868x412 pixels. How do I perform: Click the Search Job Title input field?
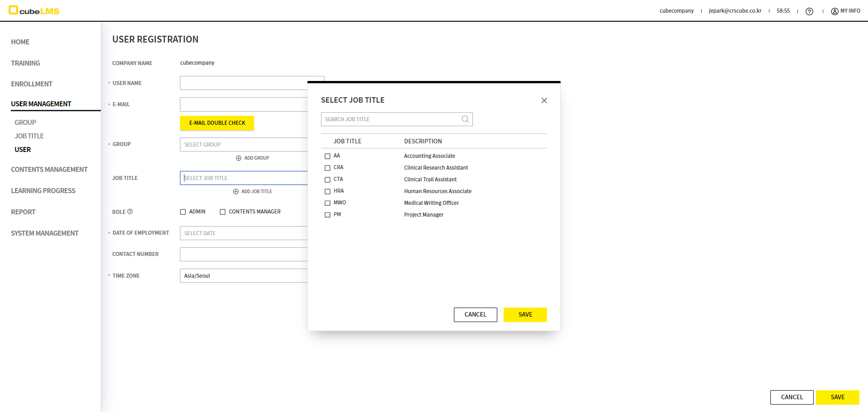pos(390,119)
